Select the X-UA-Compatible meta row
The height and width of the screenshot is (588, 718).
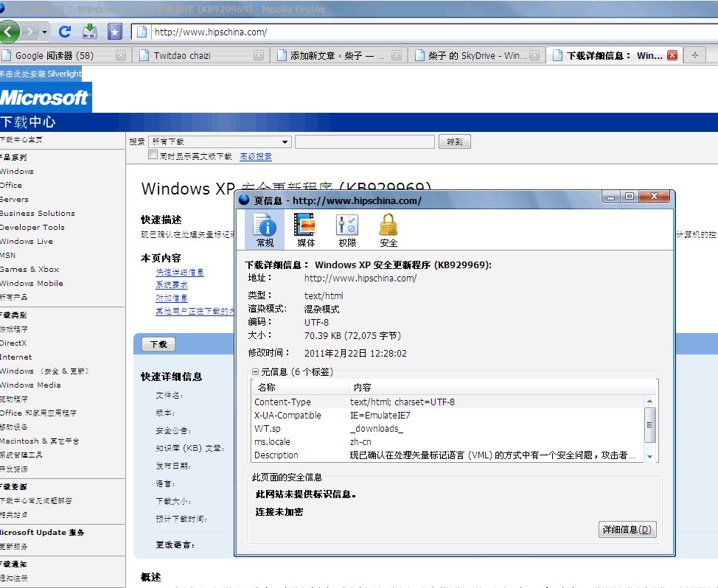coord(447,415)
